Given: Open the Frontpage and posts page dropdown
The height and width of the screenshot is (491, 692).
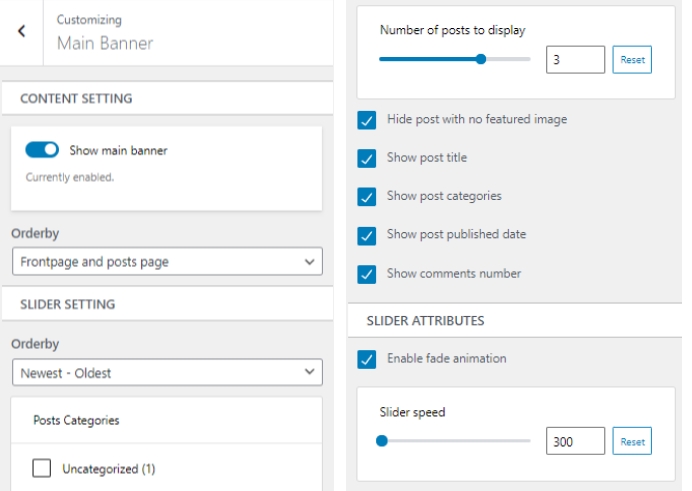Looking at the screenshot, I should [x=167, y=262].
